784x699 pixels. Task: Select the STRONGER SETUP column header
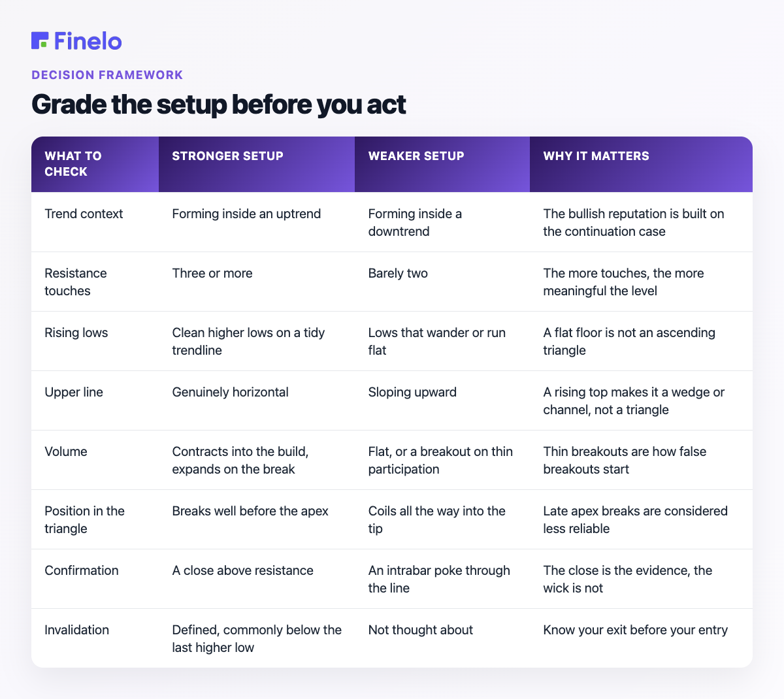[227, 156]
